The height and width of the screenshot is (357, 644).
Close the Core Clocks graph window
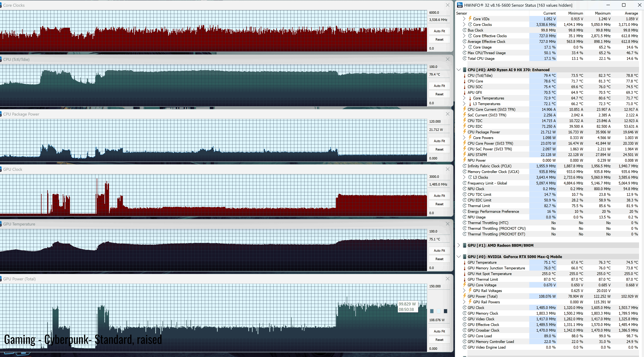pyautogui.click(x=448, y=5)
